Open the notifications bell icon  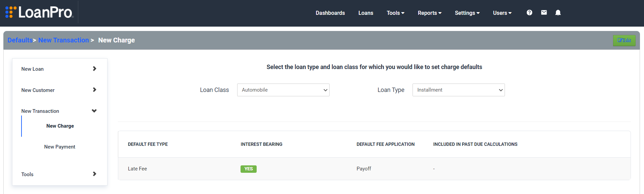pos(558,12)
